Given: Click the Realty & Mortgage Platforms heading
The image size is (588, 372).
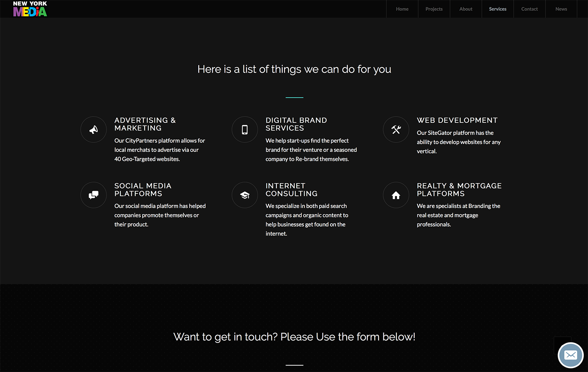Looking at the screenshot, I should pos(459,190).
